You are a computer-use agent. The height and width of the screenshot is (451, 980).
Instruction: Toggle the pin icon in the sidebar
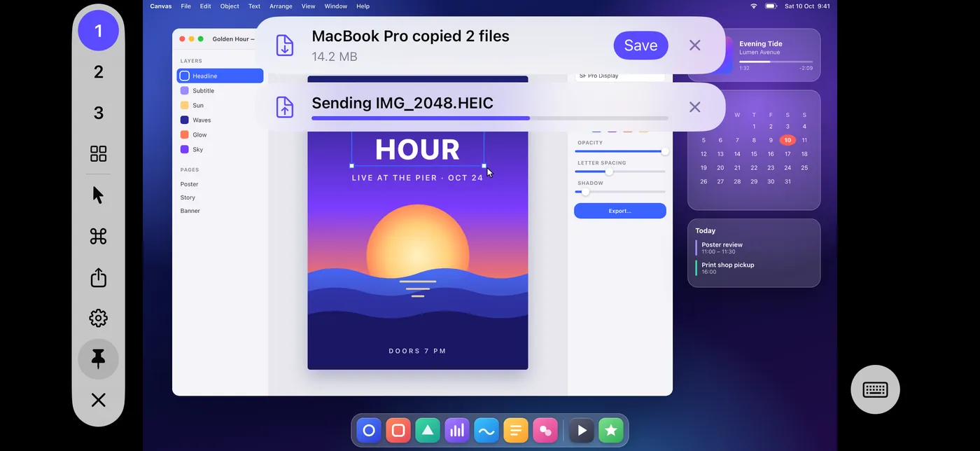click(x=98, y=359)
